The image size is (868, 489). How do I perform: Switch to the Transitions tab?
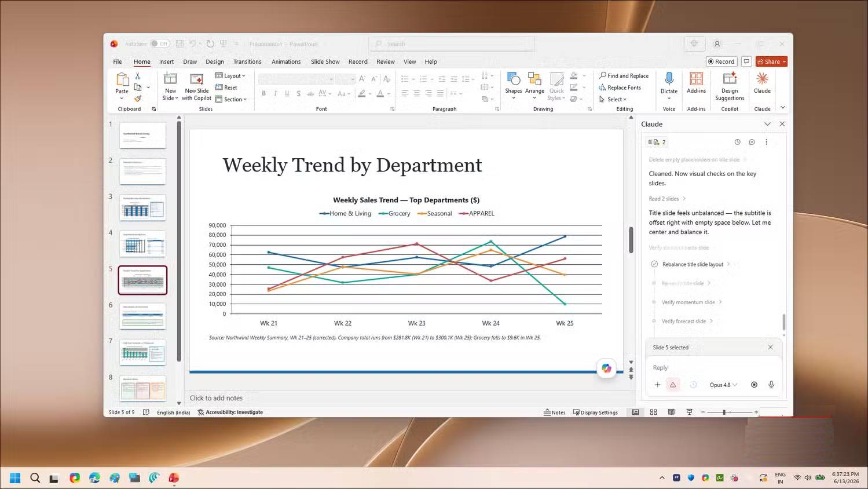click(x=247, y=61)
